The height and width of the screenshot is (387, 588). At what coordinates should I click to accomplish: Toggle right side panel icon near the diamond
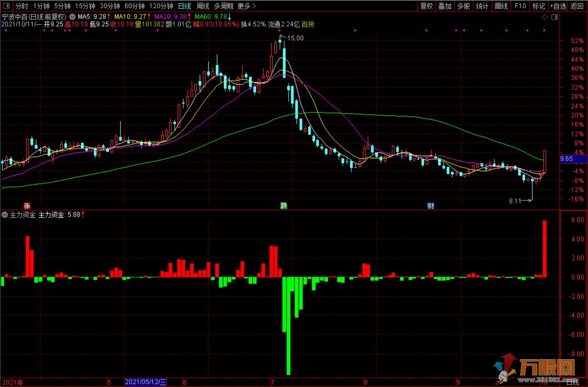pyautogui.click(x=554, y=17)
